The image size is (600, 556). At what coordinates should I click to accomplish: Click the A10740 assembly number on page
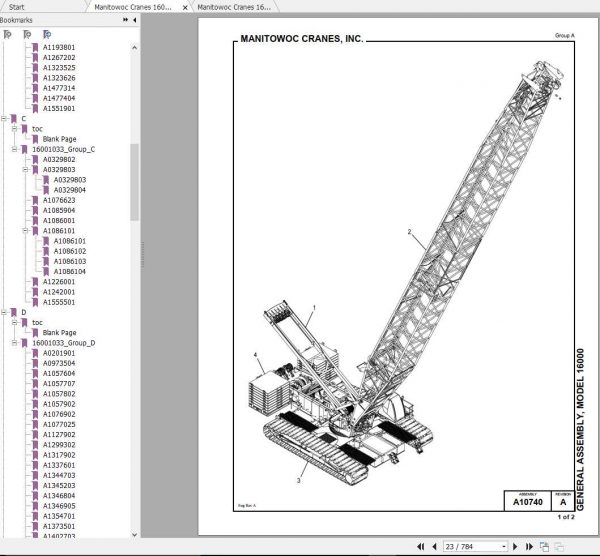click(528, 502)
